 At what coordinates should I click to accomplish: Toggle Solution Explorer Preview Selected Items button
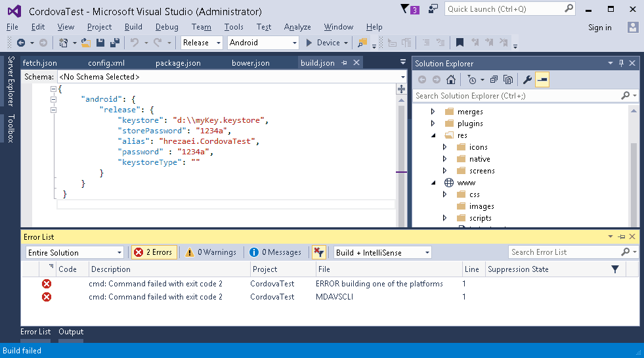pyautogui.click(x=542, y=79)
